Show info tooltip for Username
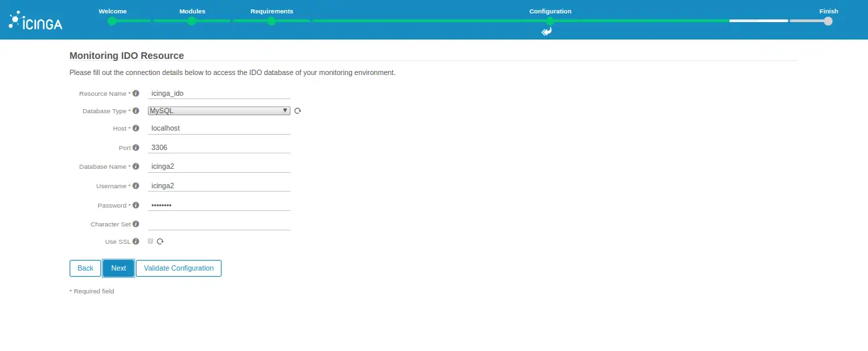 [x=136, y=186]
